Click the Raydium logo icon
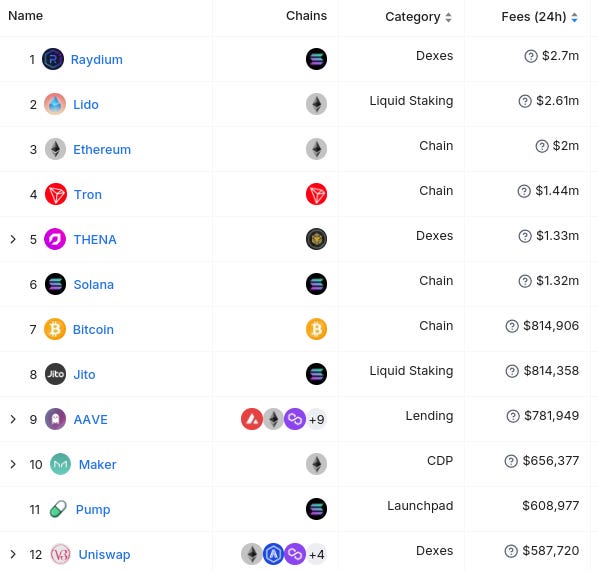Screen dimensions: 598x571 click(x=53, y=59)
